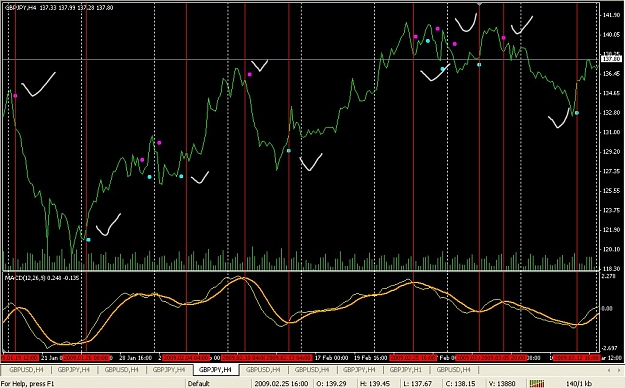The width and height of the screenshot is (625, 388).
Task: Open the connection status bars indicator
Action: [x=537, y=384]
